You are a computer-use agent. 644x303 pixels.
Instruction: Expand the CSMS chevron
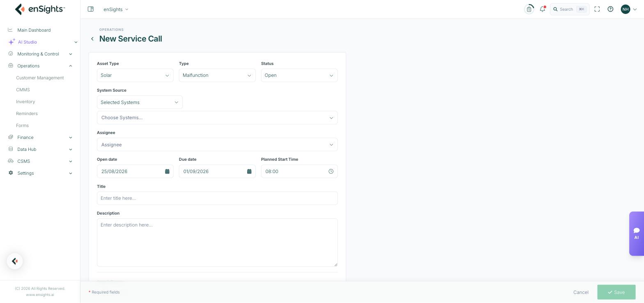70,161
